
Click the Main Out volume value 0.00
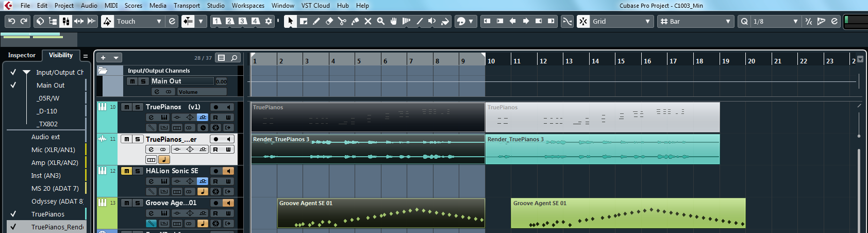[221, 81]
